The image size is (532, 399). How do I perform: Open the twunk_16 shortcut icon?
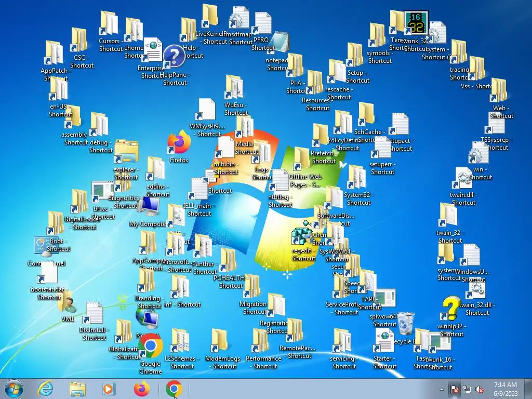coord(440,342)
